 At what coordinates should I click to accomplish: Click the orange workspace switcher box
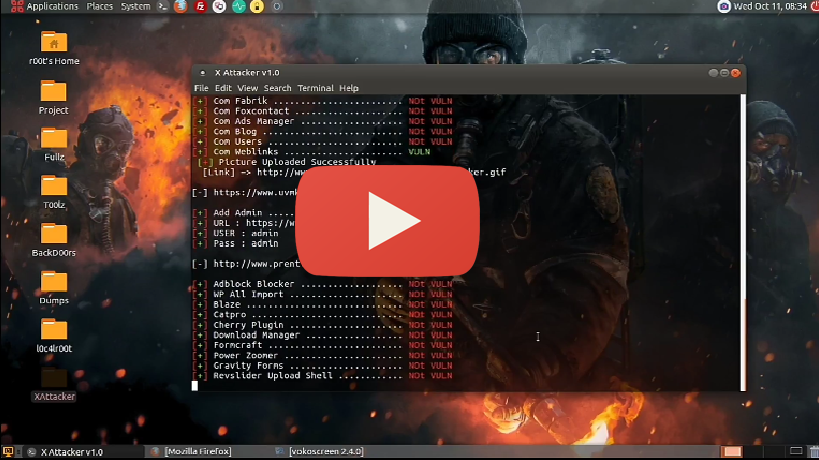[732, 452]
